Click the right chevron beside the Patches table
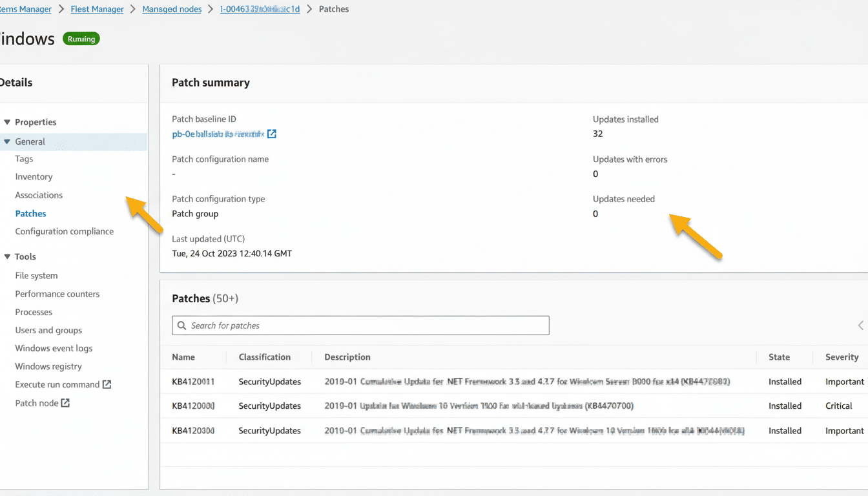868x496 pixels. (x=860, y=325)
